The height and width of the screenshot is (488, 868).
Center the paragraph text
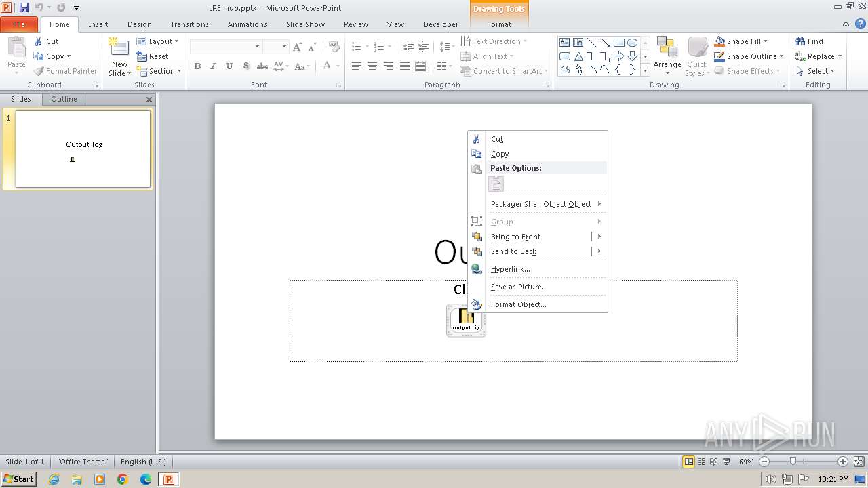tap(372, 66)
